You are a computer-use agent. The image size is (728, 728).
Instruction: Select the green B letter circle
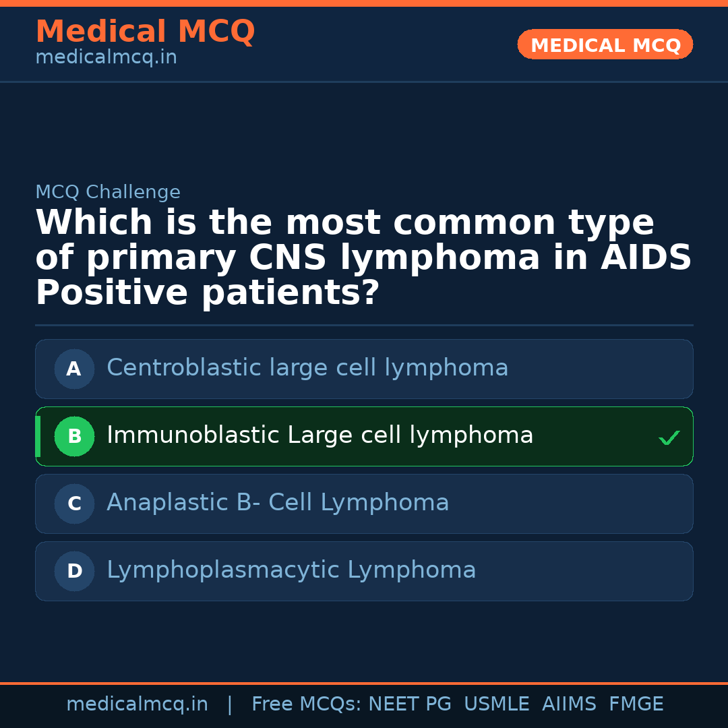74,437
